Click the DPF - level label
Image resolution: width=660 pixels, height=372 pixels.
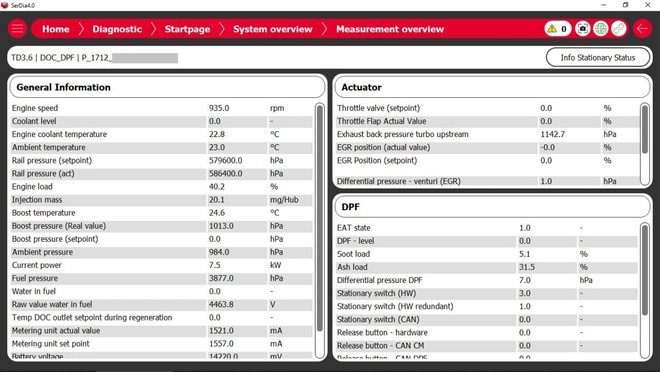click(x=355, y=241)
